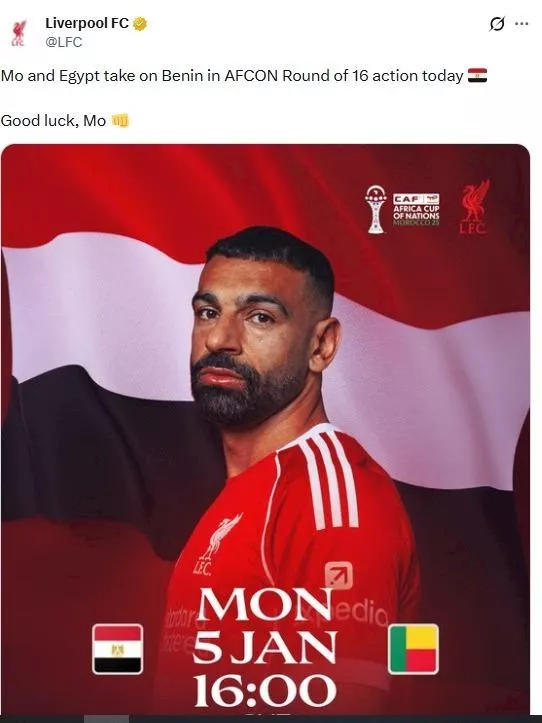Click the LFC liver bird logo top right
The height and width of the screenshot is (723, 542).
[475, 207]
